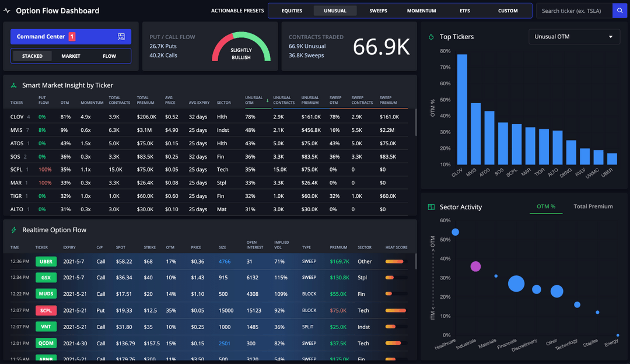This screenshot has height=364, width=630.
Task: Open the Command Center button
Action: pyautogui.click(x=71, y=37)
